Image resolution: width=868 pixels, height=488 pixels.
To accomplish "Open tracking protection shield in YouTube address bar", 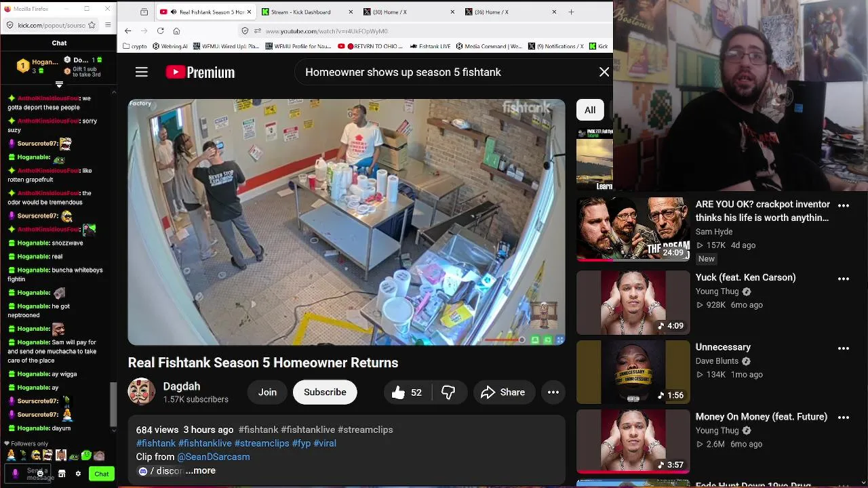I will (245, 30).
